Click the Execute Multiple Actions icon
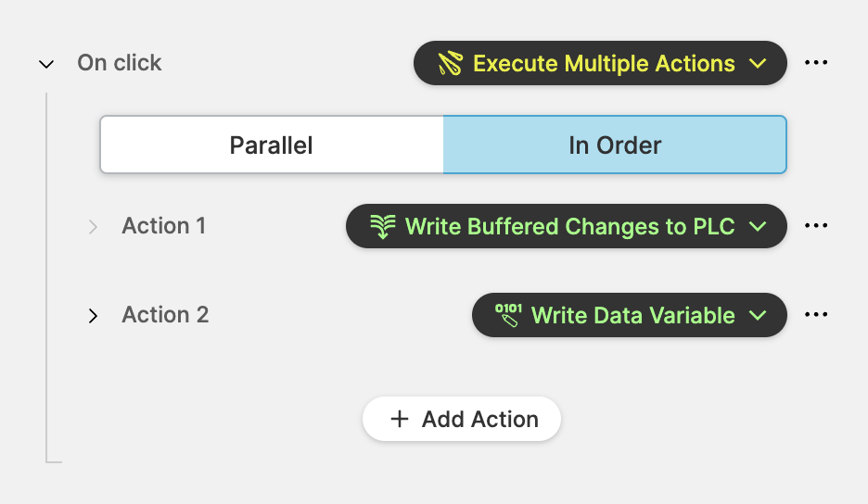 (450, 64)
